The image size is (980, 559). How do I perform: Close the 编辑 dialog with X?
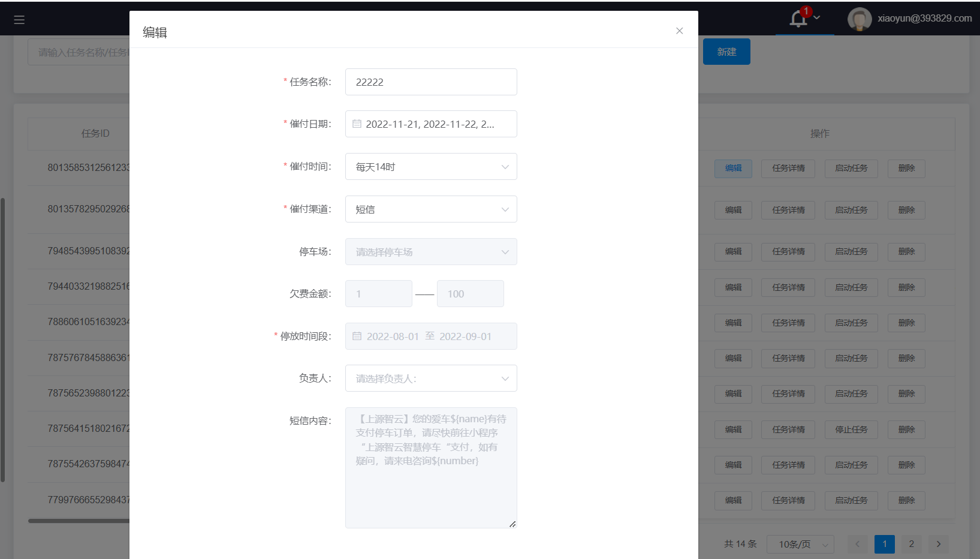(679, 31)
